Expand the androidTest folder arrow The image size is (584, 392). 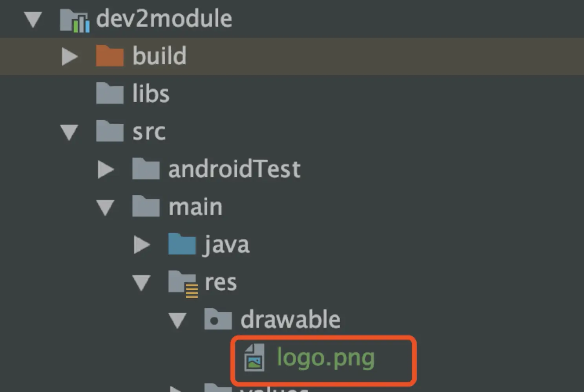pos(106,169)
